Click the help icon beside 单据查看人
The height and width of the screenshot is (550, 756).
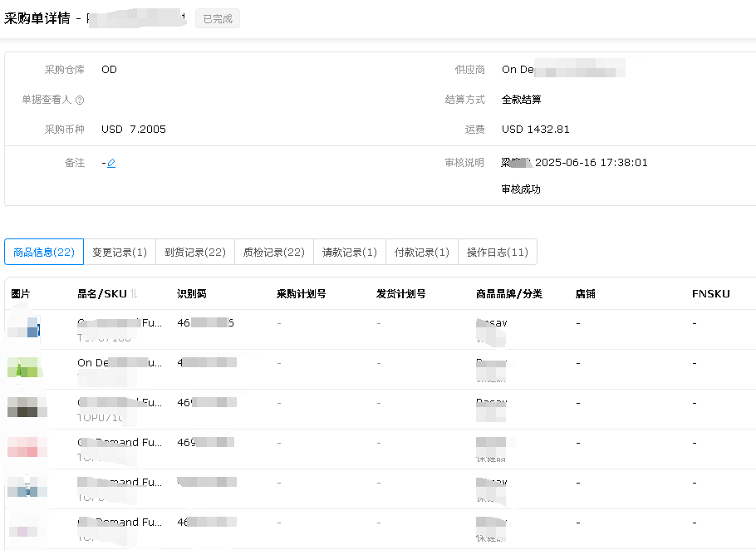click(80, 100)
